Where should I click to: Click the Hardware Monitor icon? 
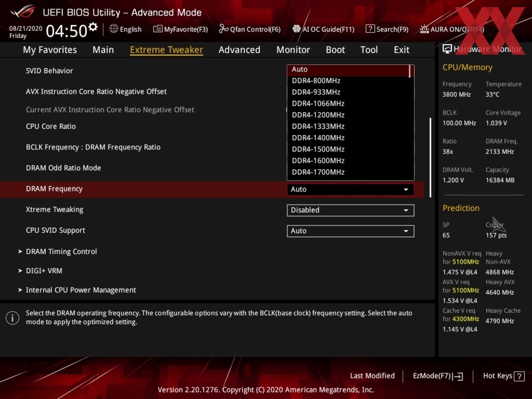447,49
